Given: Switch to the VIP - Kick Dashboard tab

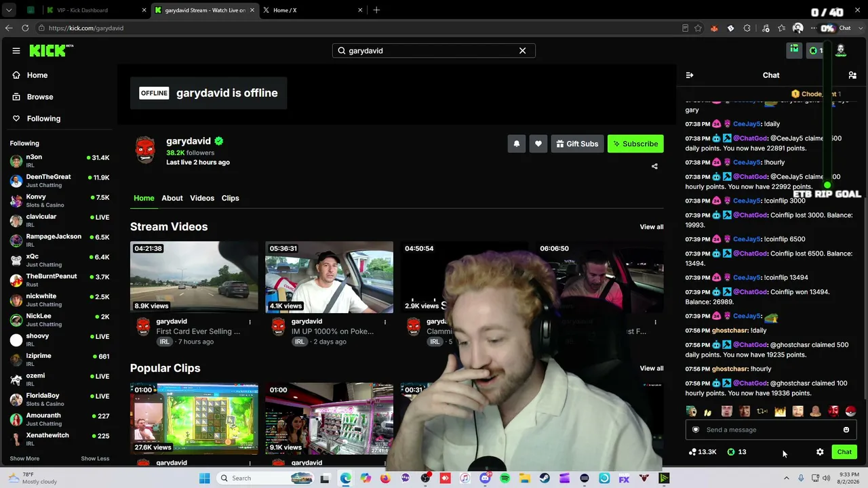Looking at the screenshot, I should 96,10.
